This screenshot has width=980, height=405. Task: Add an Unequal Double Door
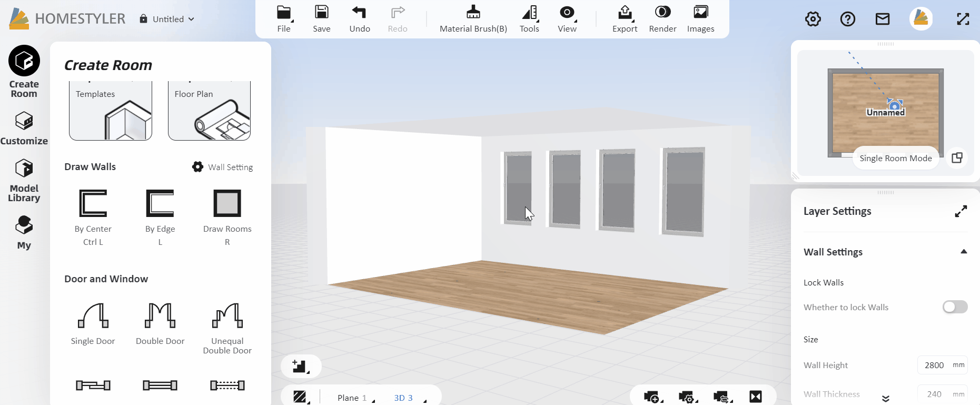(x=227, y=329)
